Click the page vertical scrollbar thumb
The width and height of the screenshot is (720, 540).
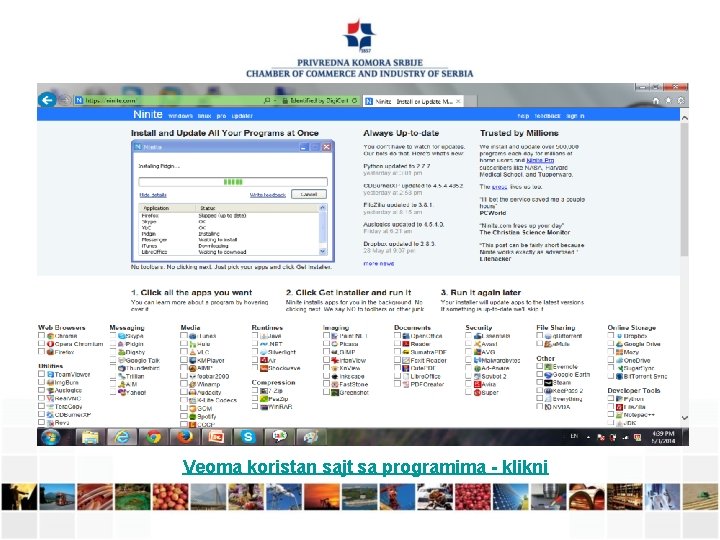(x=684, y=189)
